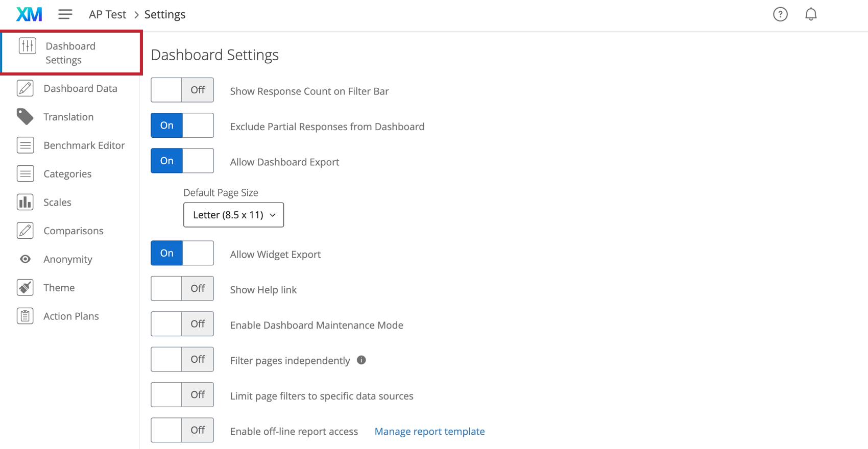The image size is (868, 449).
Task: Select the Scales bar chart icon
Action: [x=25, y=202]
